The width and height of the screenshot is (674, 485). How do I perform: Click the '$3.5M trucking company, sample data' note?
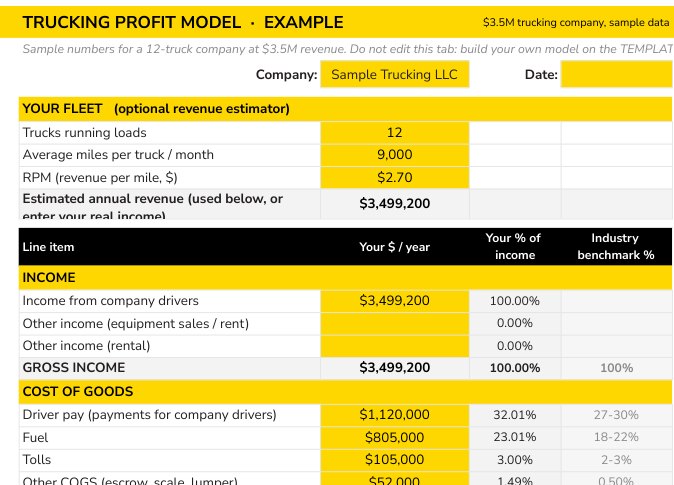(x=576, y=22)
